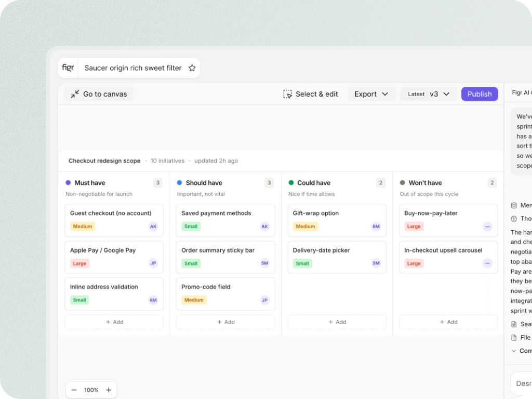
Task: Click Medium tag on Promo-code field card
Action: tap(194, 300)
